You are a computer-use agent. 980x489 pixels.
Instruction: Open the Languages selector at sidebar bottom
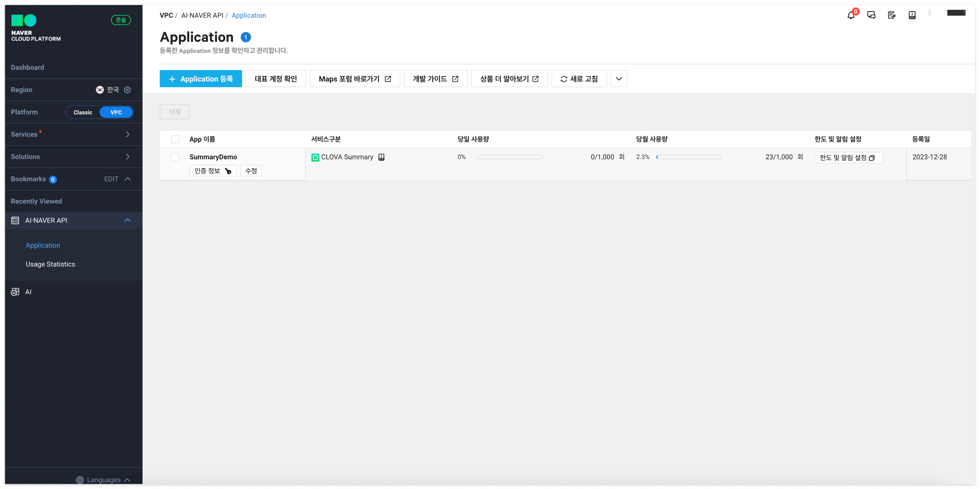pyautogui.click(x=103, y=480)
